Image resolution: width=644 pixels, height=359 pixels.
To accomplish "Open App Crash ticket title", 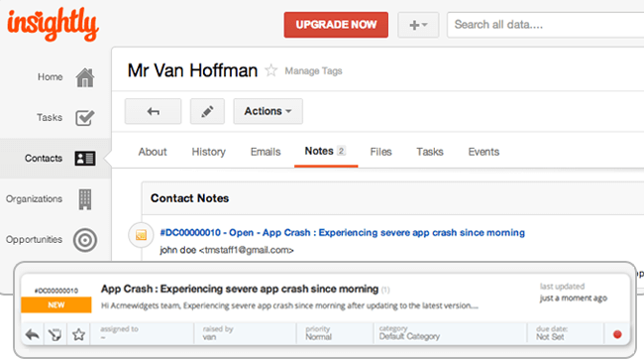I will pos(240,289).
